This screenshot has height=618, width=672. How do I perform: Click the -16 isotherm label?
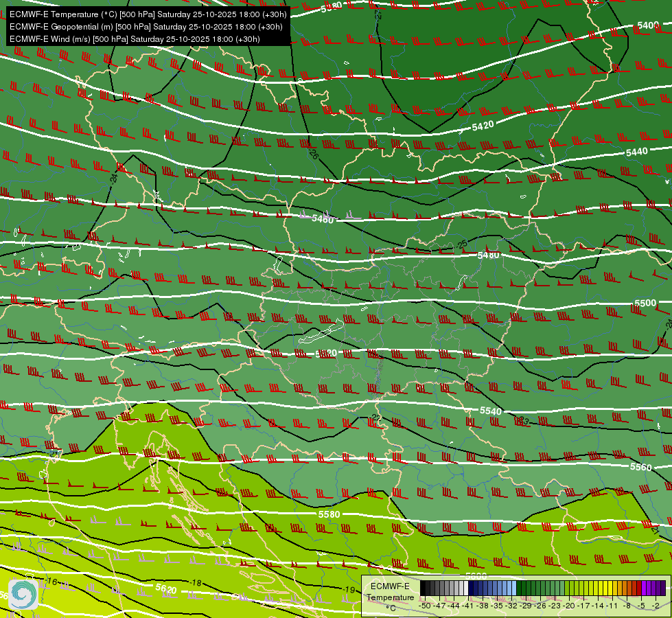51,582
